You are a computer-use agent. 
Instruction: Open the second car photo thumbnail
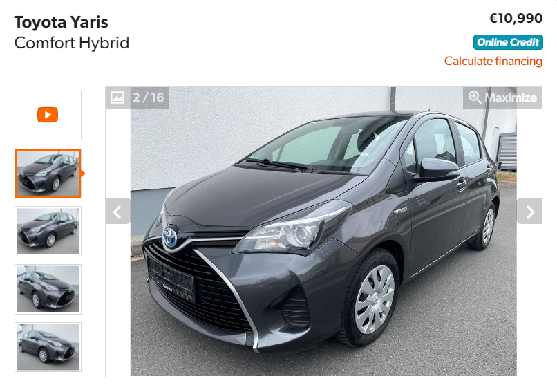[48, 231]
